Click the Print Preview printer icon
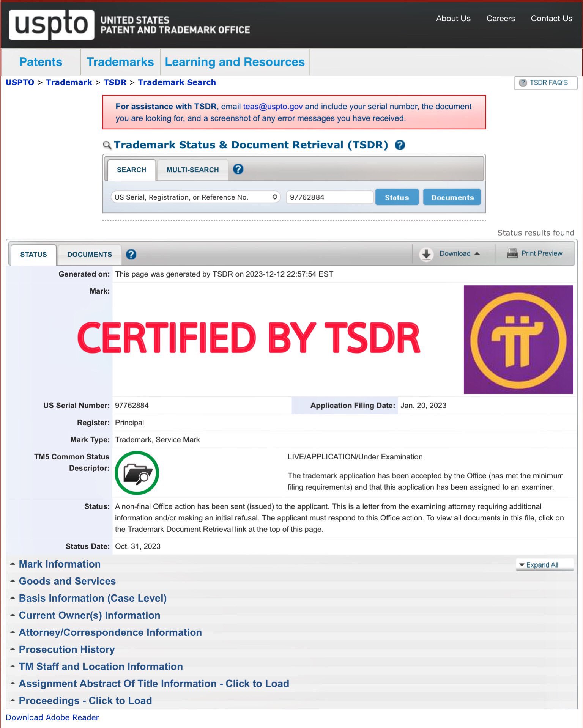The height and width of the screenshot is (728, 583). [x=512, y=253]
